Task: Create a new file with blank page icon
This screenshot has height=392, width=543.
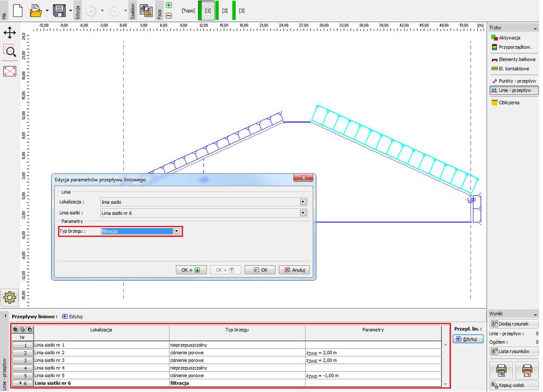Action: 18,11
